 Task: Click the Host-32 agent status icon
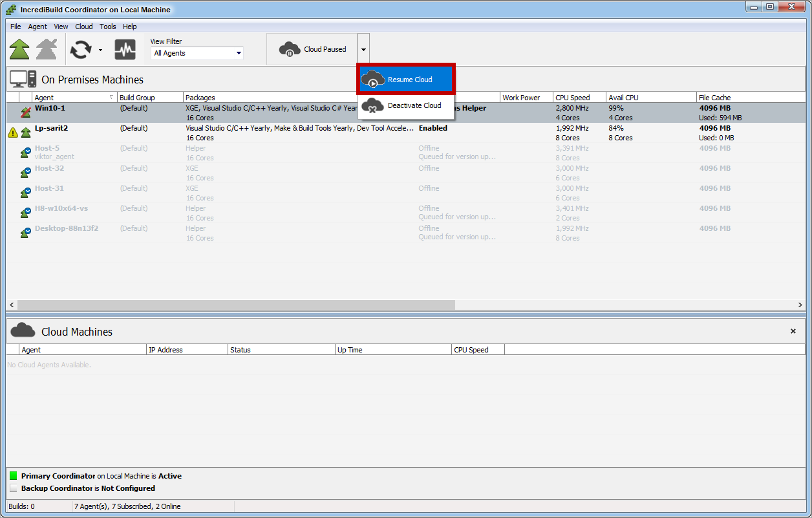point(26,173)
